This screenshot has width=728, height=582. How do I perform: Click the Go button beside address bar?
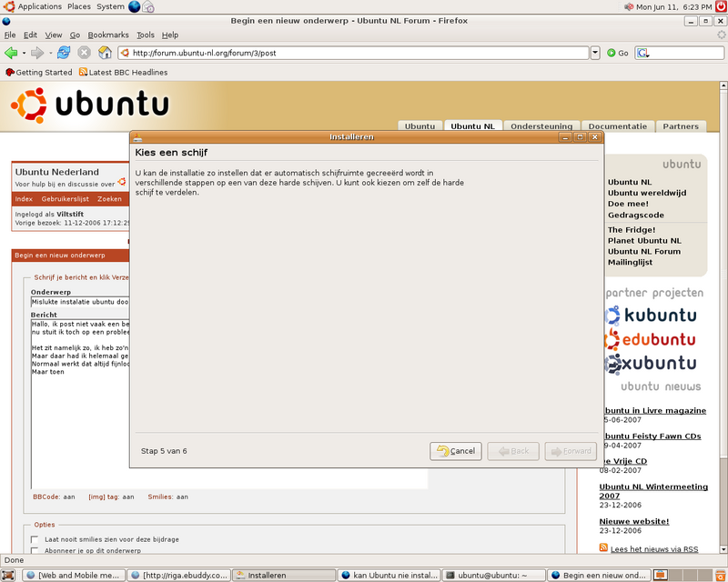(x=617, y=53)
